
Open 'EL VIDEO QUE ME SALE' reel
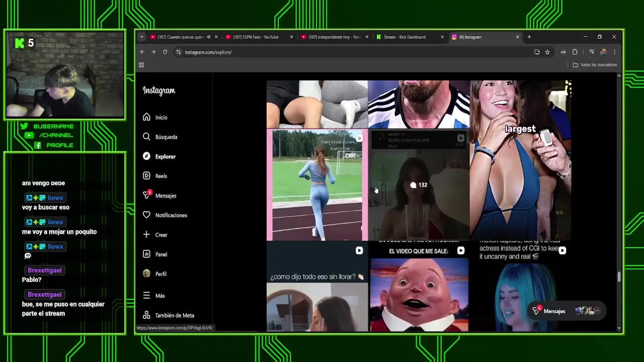tap(419, 286)
